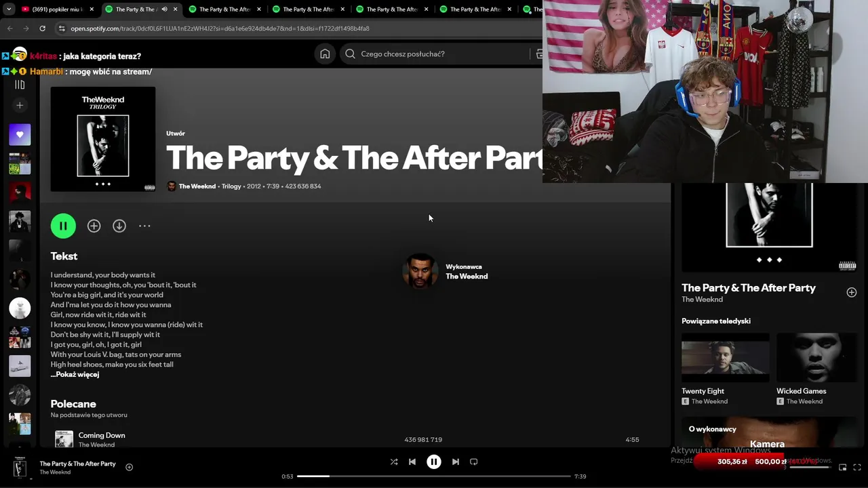Viewport: 868px width, 488px height.
Task: Switch to the fifth browser tab
Action: tap(392, 9)
